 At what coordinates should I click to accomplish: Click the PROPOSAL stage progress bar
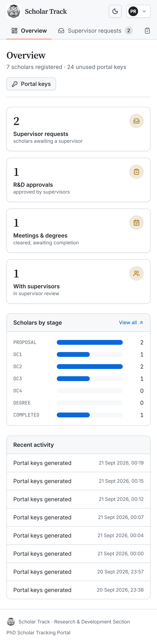point(90,342)
